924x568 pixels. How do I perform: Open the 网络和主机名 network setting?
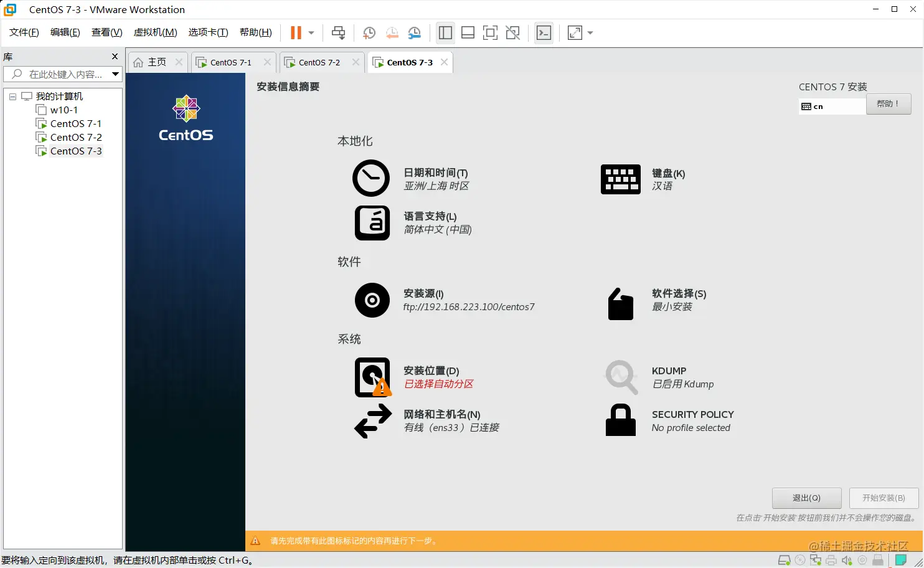pos(427,421)
